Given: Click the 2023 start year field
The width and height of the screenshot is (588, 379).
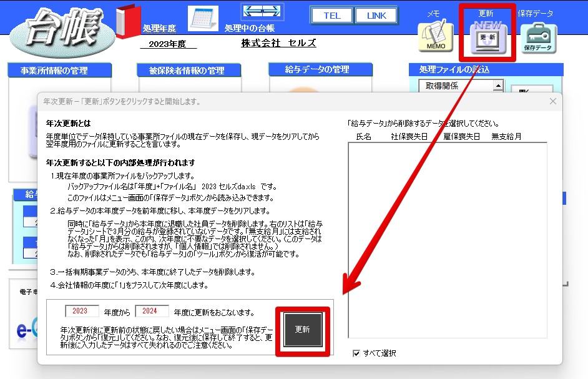Looking at the screenshot, I should point(82,311).
